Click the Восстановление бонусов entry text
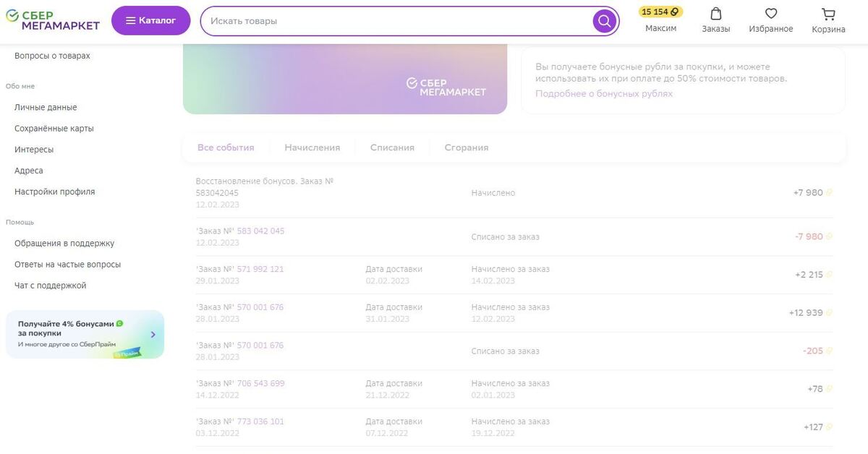Viewport: 868px width, 454px height. (x=265, y=187)
